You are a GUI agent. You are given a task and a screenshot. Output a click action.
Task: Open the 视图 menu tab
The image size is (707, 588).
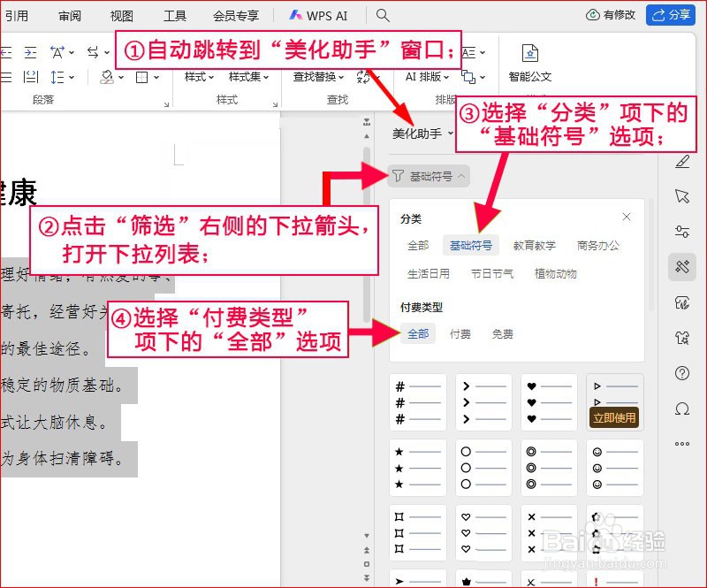point(122,15)
